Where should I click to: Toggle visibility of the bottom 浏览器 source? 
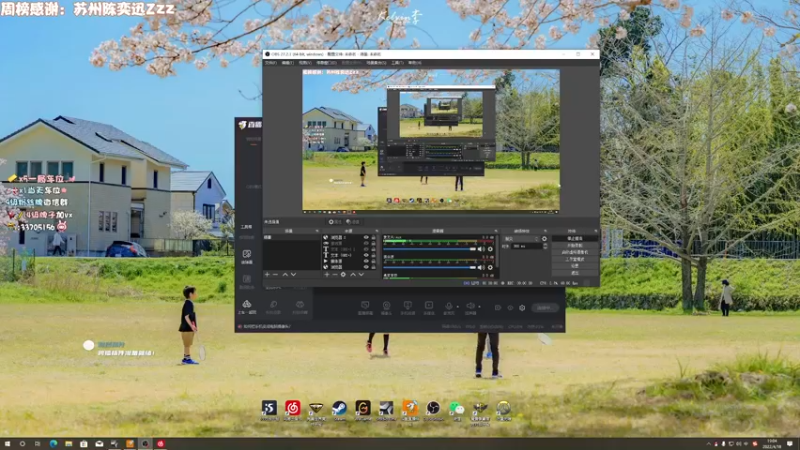(366, 267)
